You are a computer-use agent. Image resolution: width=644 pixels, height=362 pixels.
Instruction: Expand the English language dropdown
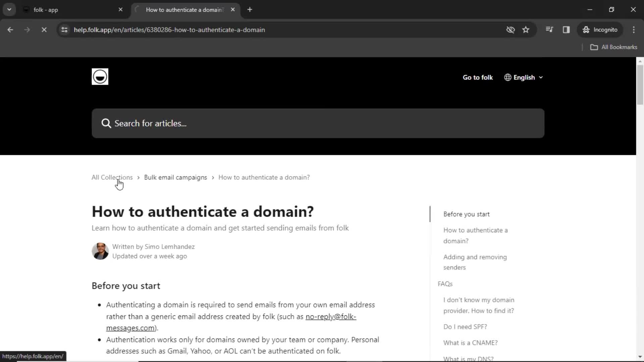[524, 77]
